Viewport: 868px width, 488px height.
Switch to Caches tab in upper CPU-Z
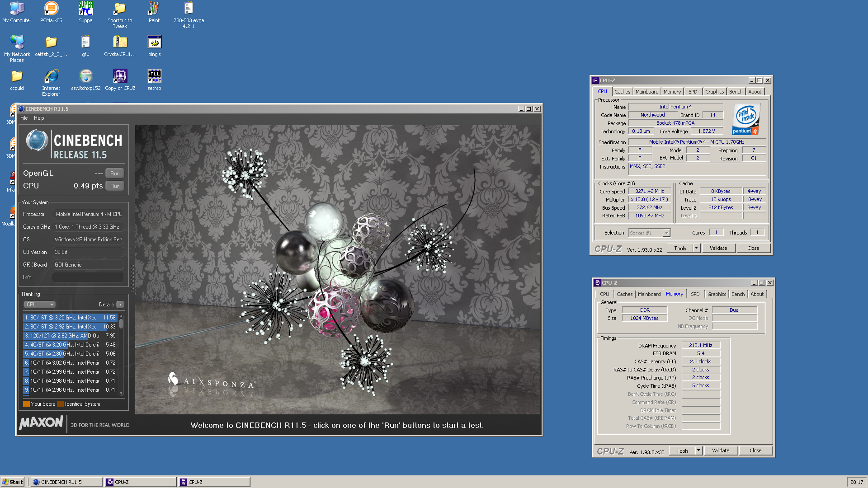622,92
